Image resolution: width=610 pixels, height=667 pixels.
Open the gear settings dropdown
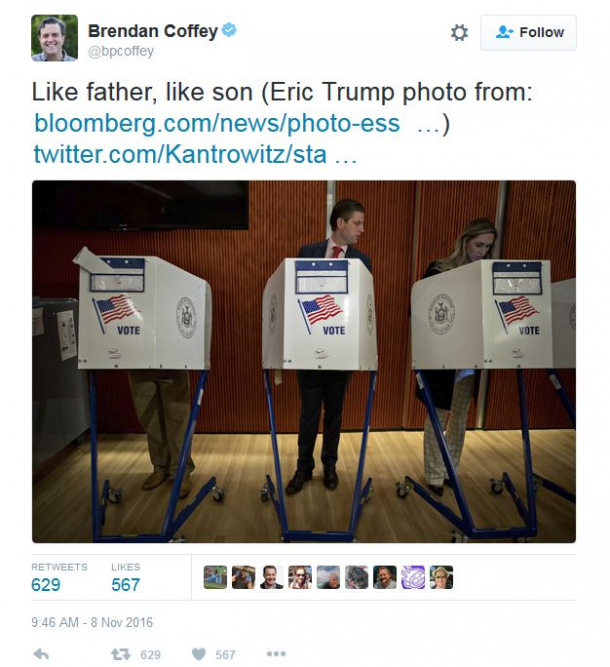[459, 33]
